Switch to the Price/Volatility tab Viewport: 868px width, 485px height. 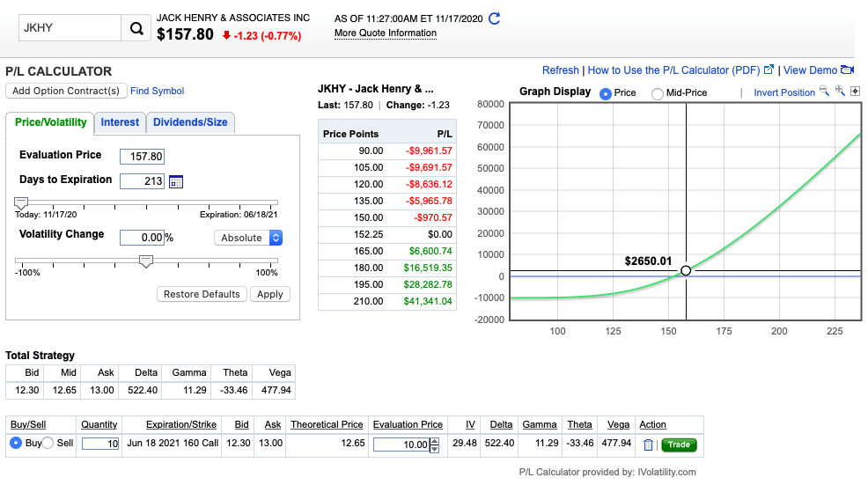click(x=50, y=122)
